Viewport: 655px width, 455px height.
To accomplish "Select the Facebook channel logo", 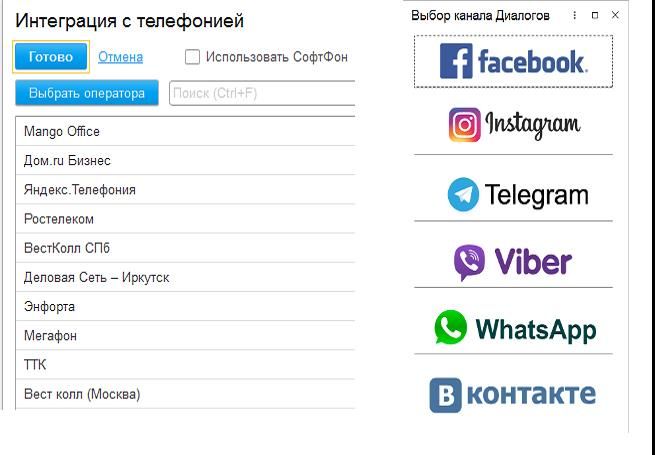I will [513, 61].
